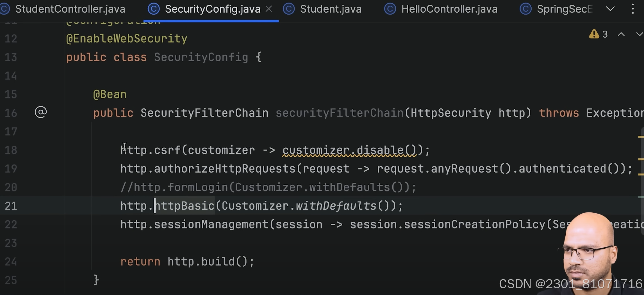Image resolution: width=644 pixels, height=295 pixels.
Task: Open the hidden tabs dropdown arrow
Action: pos(610,9)
